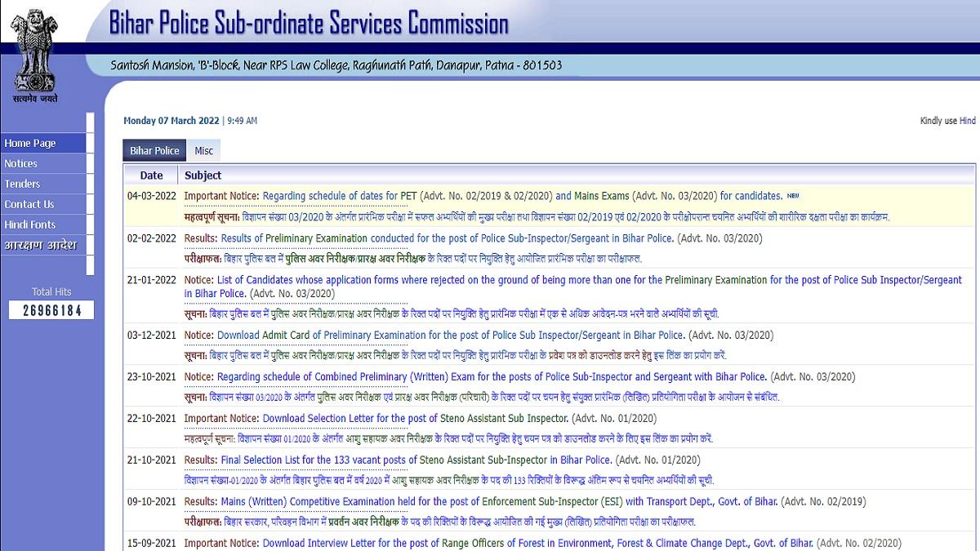Switch to the Misc tab
The width and height of the screenshot is (980, 551).
click(x=203, y=151)
